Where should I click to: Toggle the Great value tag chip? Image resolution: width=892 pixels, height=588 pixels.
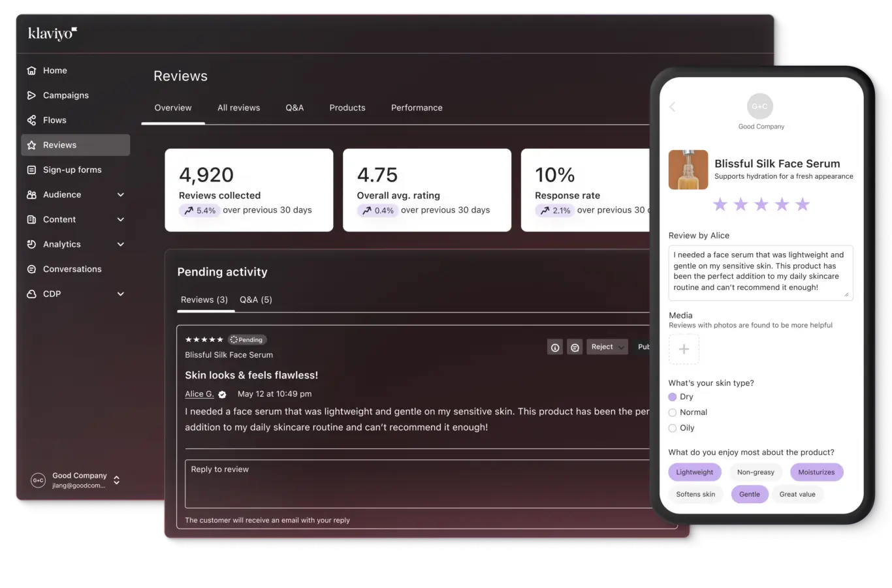pos(797,495)
